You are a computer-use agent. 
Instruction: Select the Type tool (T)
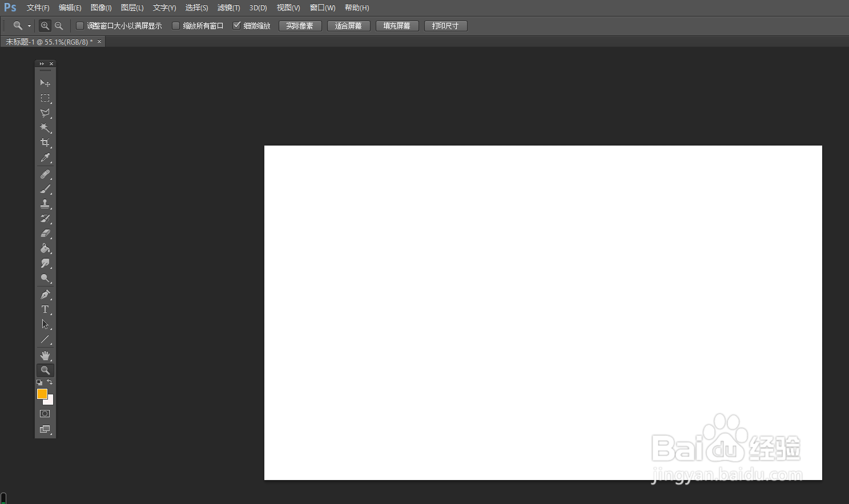pyautogui.click(x=45, y=309)
